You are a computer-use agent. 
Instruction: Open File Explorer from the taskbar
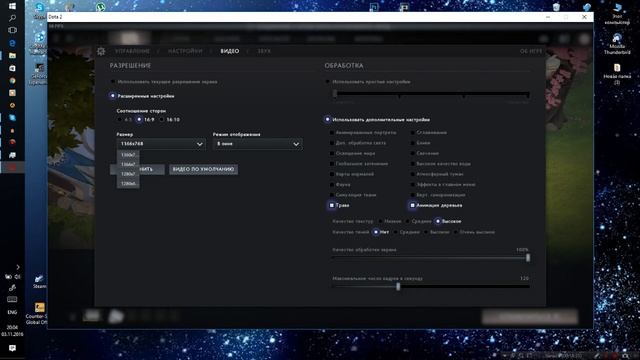(x=12, y=55)
